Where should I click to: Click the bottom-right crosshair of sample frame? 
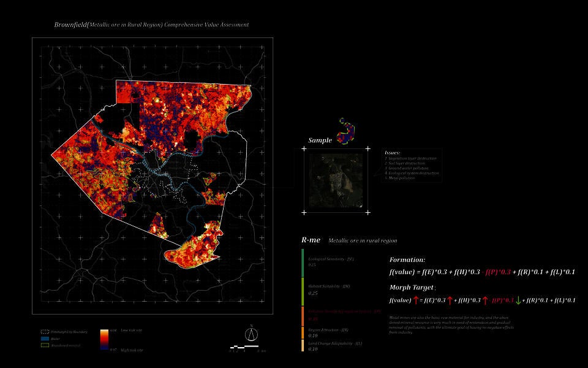368,213
